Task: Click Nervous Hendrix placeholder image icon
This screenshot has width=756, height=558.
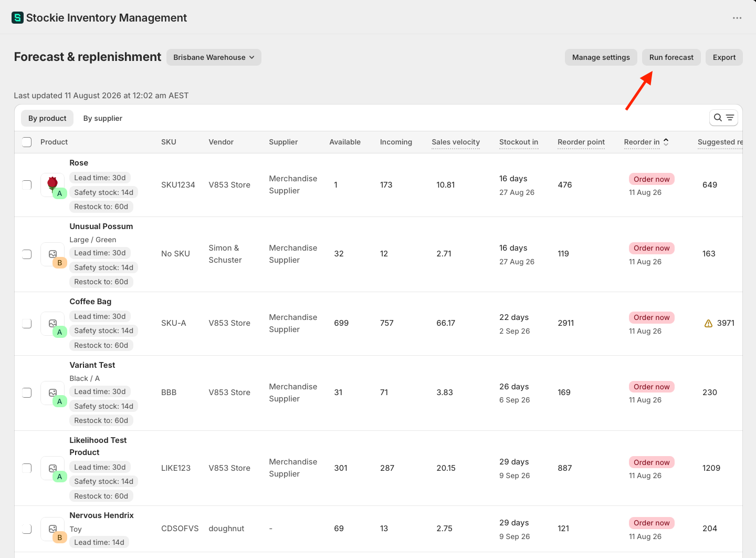Action: (52, 529)
